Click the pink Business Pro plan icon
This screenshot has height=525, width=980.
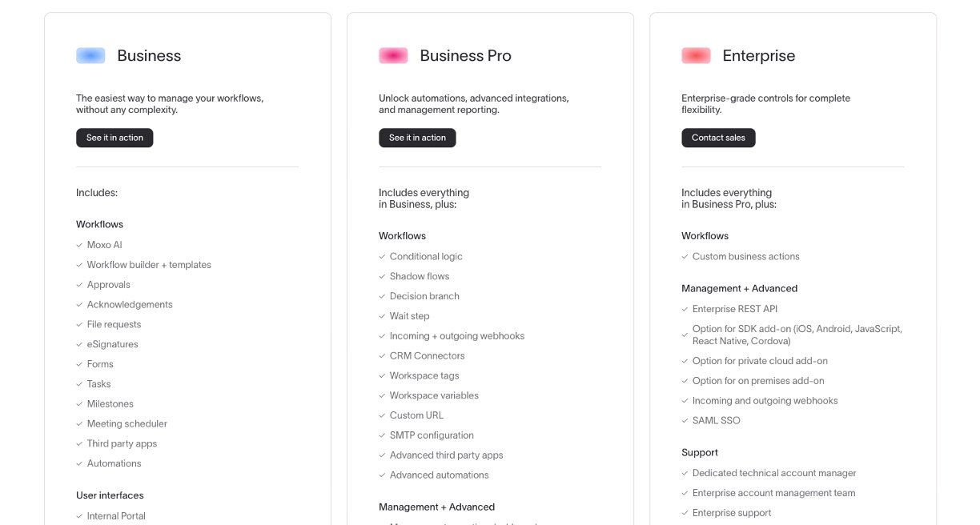coord(393,56)
